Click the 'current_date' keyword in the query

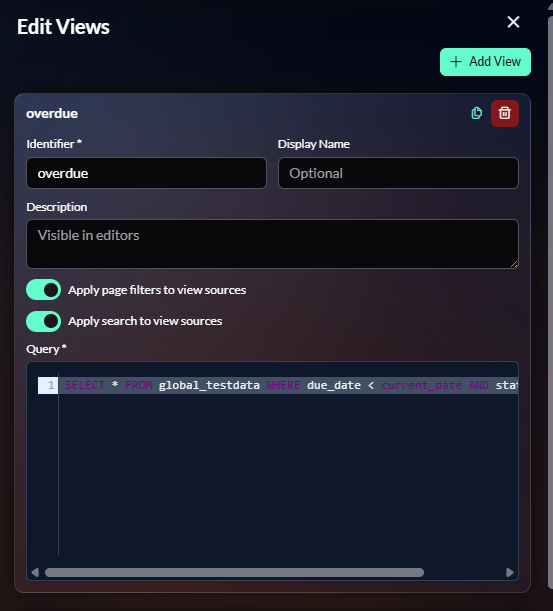coord(421,385)
